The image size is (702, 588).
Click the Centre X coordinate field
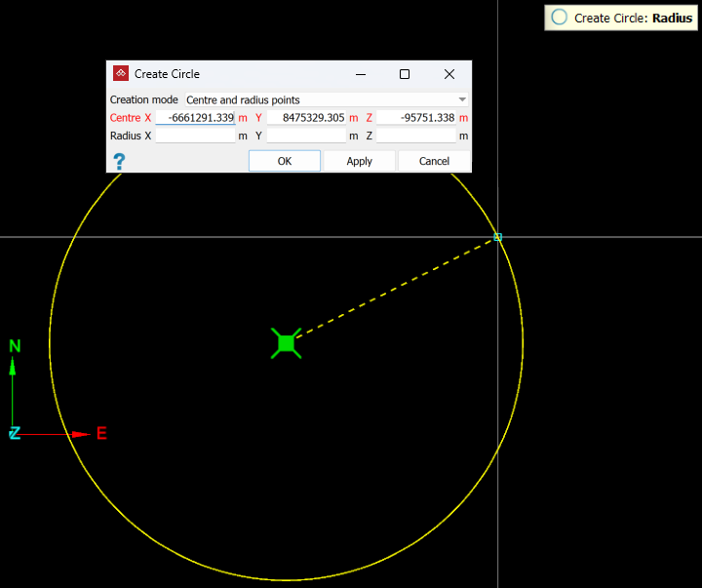[x=195, y=118]
